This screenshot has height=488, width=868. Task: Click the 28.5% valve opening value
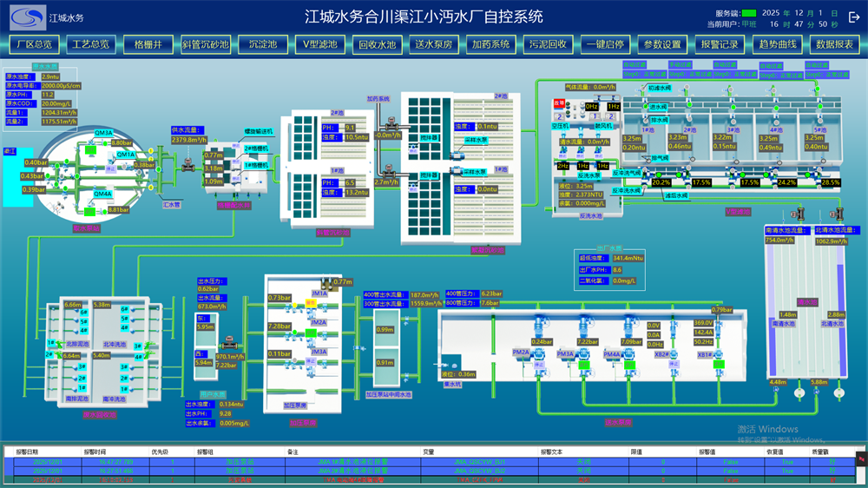(x=831, y=182)
